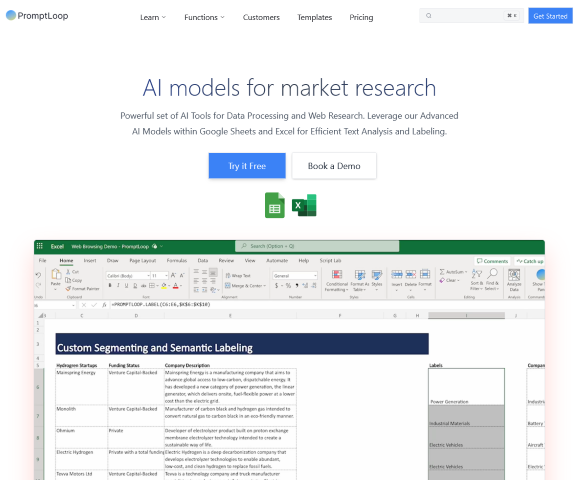Open Conditional Formatting menu
This screenshot has width=579, height=480.
(337, 280)
